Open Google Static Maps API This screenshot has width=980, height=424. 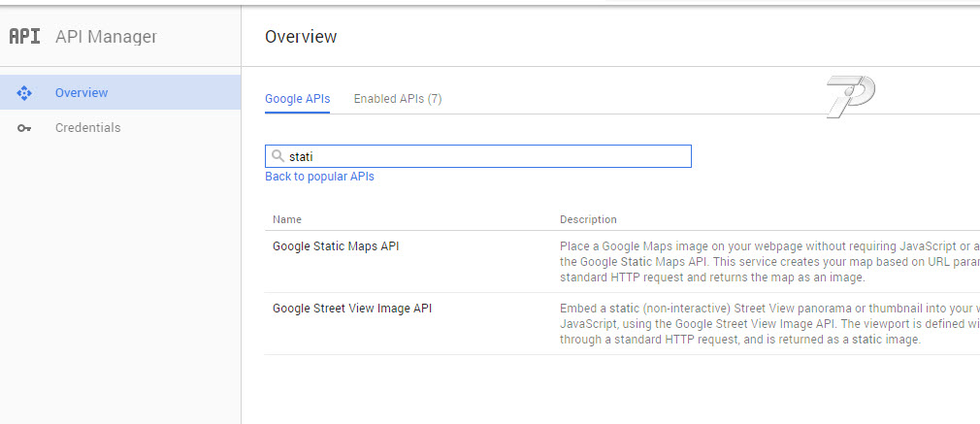coord(336,246)
